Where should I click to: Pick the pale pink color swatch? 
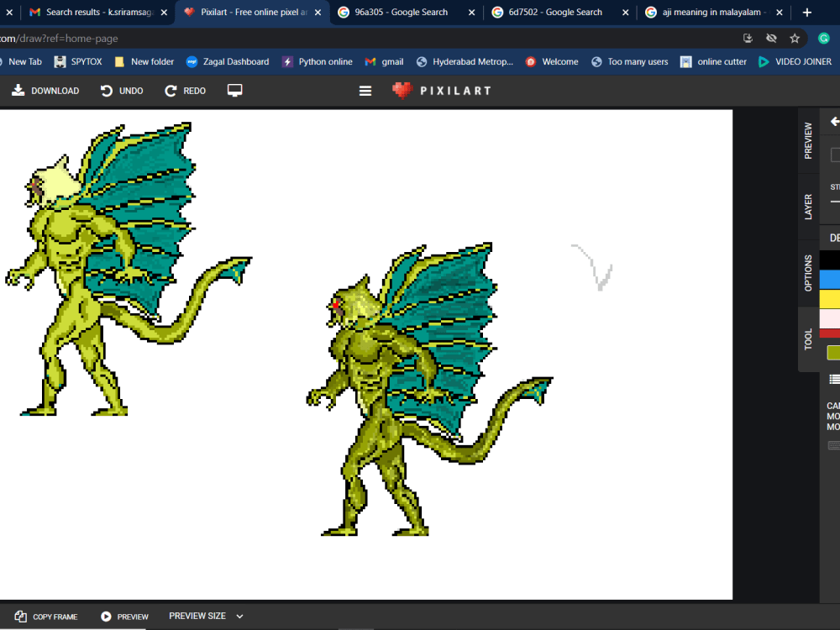[830, 318]
